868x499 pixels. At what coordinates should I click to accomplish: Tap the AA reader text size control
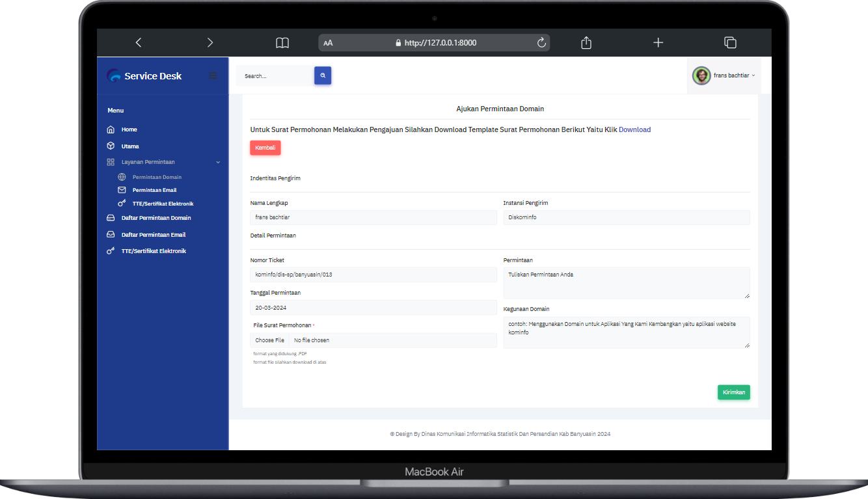[x=328, y=43]
